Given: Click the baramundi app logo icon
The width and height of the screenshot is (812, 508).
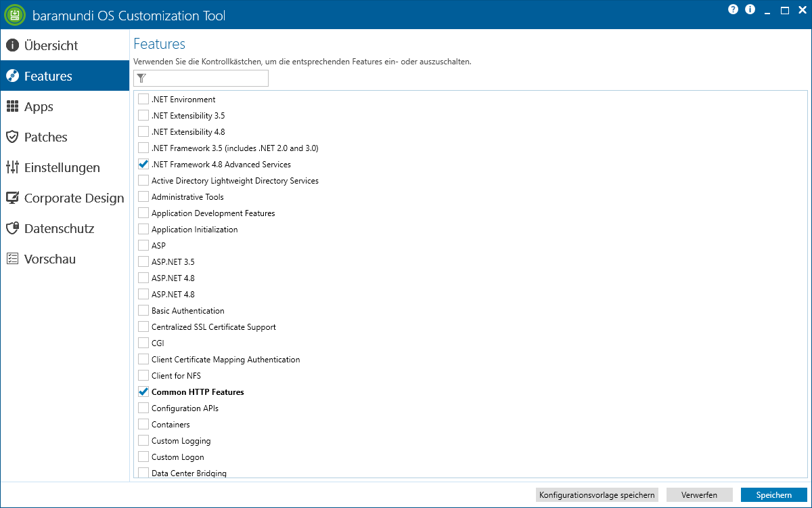Looking at the screenshot, I should (x=15, y=15).
